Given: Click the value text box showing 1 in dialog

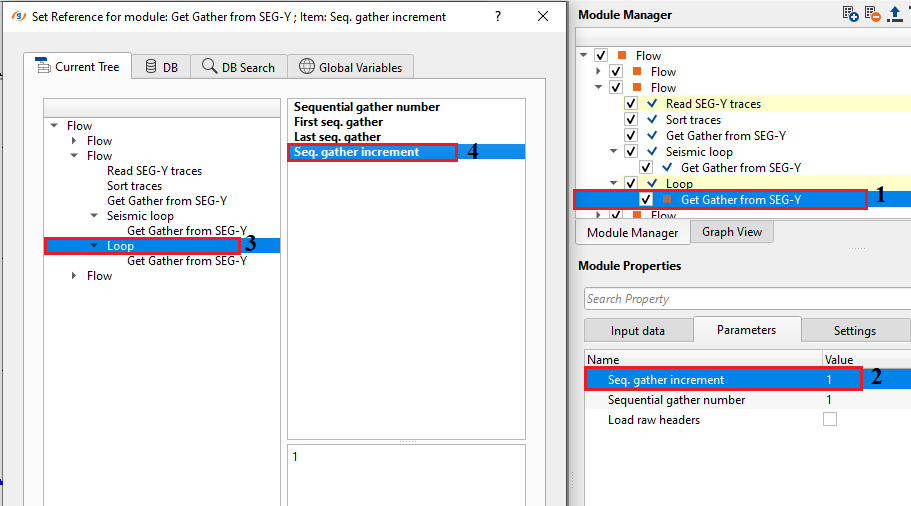Looking at the screenshot, I should click(x=407, y=475).
